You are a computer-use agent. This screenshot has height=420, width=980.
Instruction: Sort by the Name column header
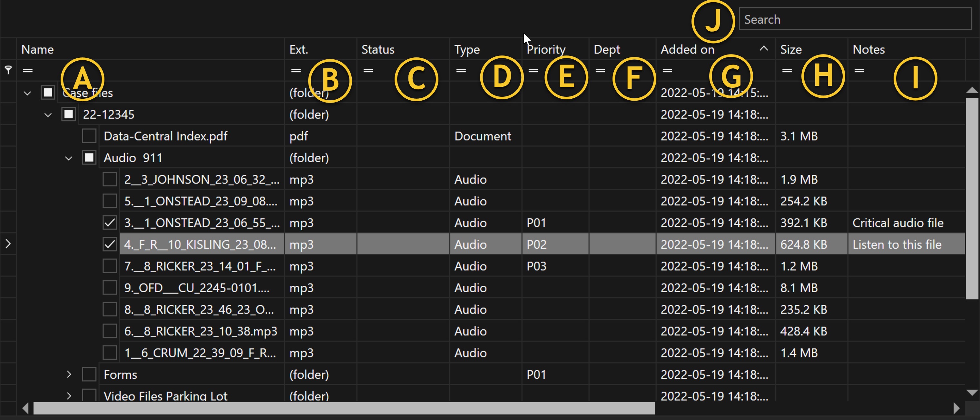(x=150, y=49)
